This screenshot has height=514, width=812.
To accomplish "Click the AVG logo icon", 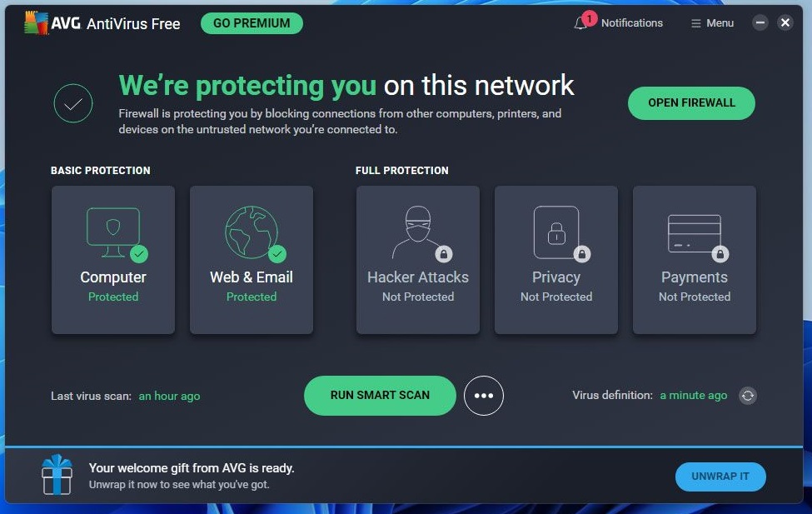I will 36,23.
